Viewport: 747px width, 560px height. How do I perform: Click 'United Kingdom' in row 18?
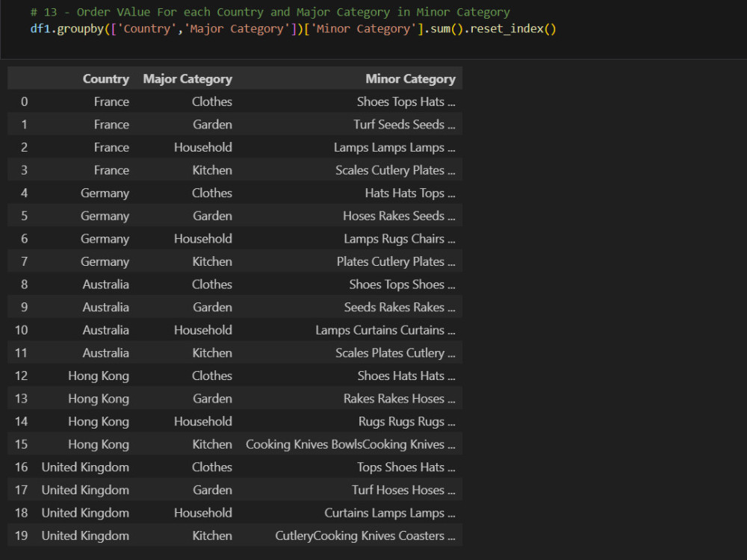tap(85, 514)
